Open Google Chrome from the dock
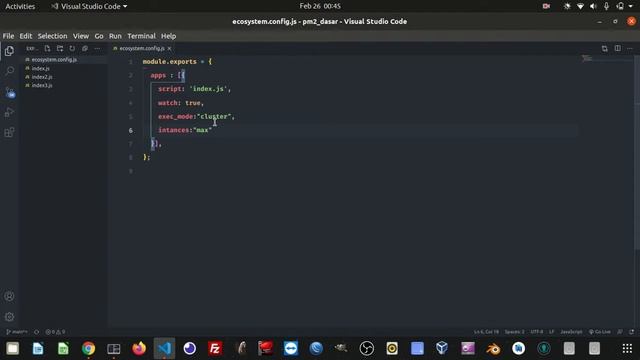Viewport: 640px width, 360px height. coord(89,348)
